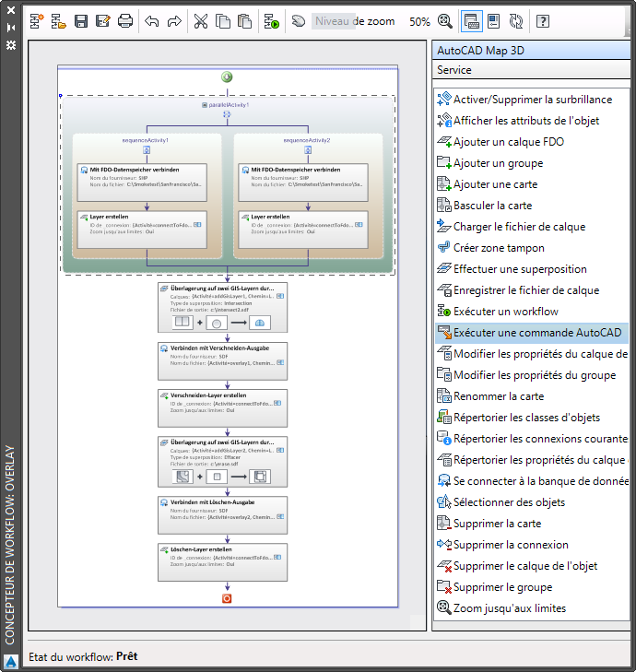The width and height of the screenshot is (636, 672).
Task: Run the workflow with the green play icon
Action: pyautogui.click(x=271, y=21)
